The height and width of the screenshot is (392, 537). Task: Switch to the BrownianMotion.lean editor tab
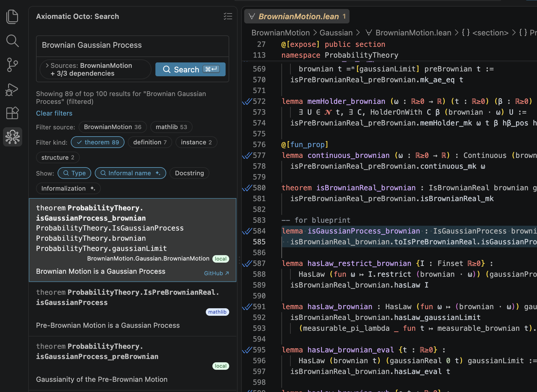point(297,16)
